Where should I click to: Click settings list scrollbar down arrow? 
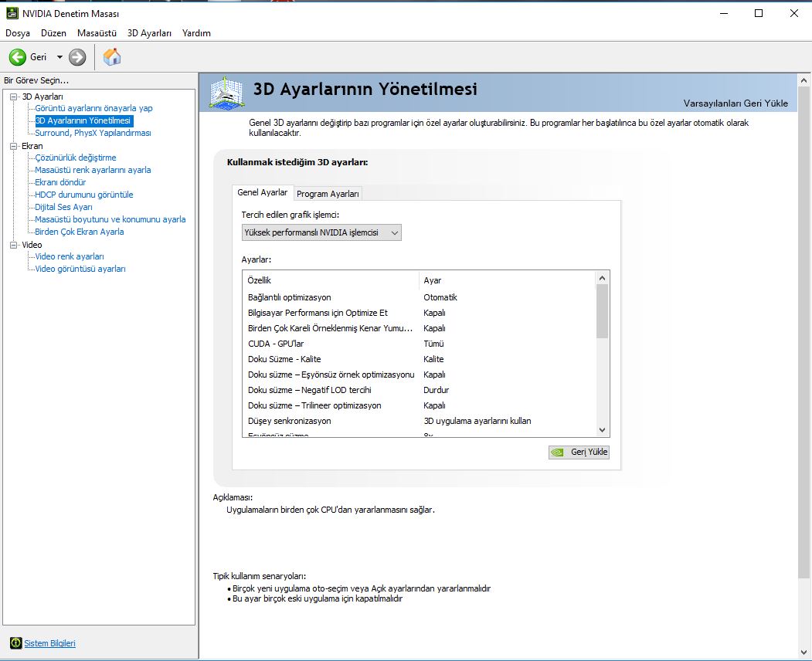click(602, 429)
